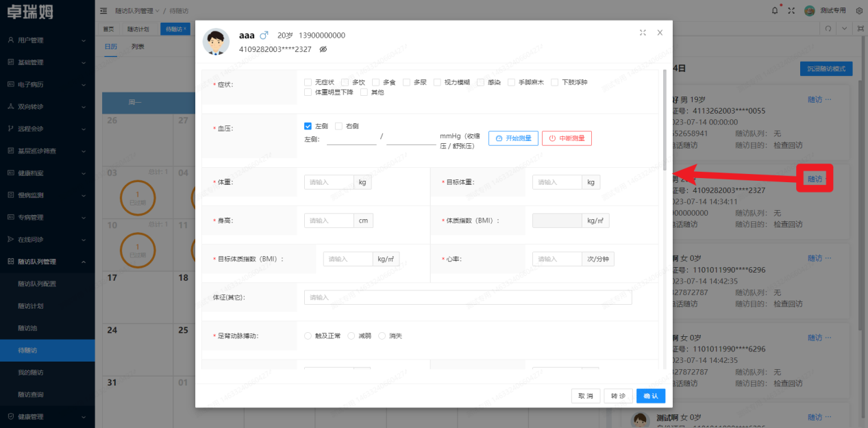Click the sidebar collapse menu icon
Viewport: 868px width, 428px height.
pos(103,10)
